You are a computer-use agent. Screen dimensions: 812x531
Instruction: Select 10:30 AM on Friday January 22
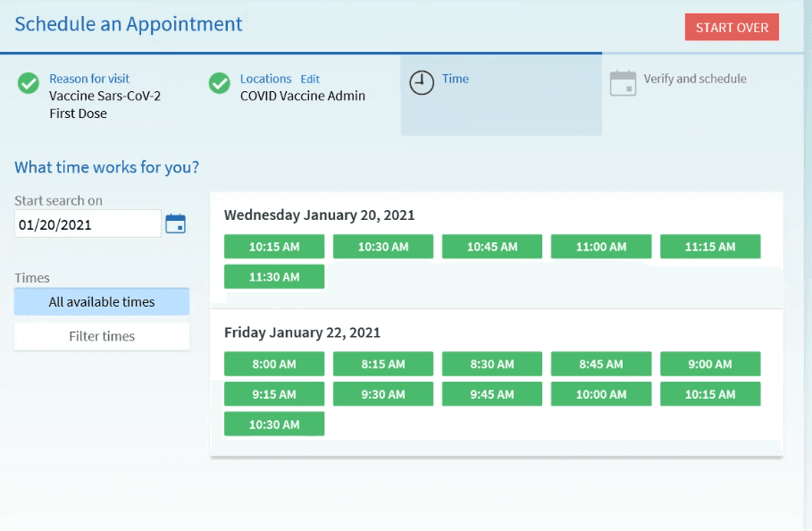coord(274,424)
